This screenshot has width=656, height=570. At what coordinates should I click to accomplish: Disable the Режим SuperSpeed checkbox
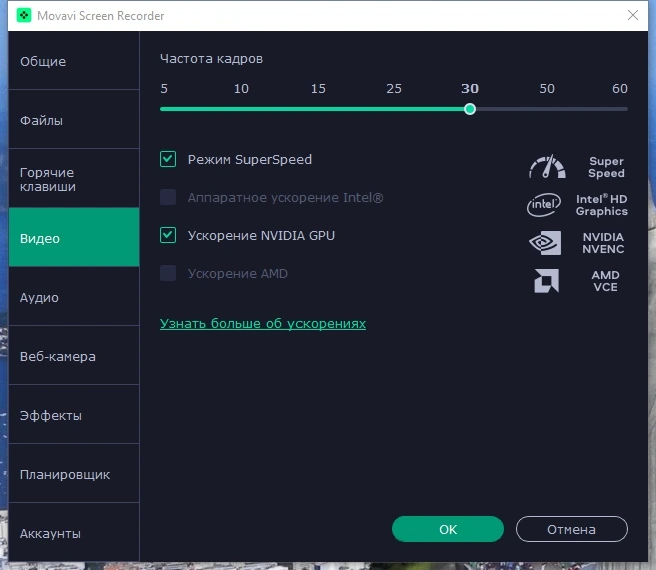(x=168, y=159)
